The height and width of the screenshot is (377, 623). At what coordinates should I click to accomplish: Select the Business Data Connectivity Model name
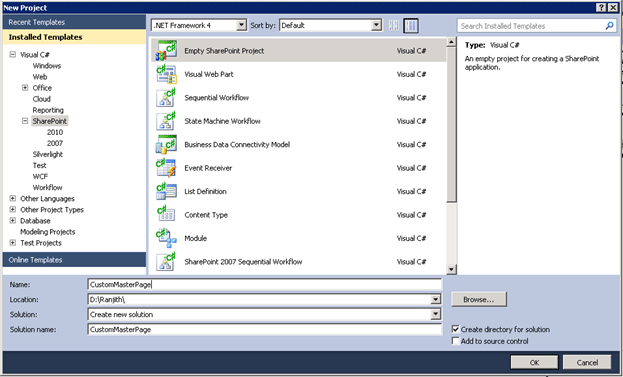click(237, 145)
